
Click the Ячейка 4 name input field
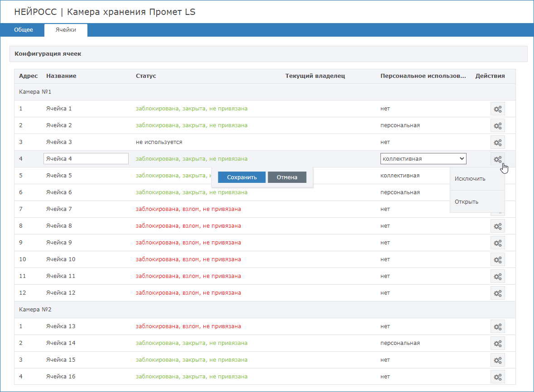pyautogui.click(x=86, y=159)
